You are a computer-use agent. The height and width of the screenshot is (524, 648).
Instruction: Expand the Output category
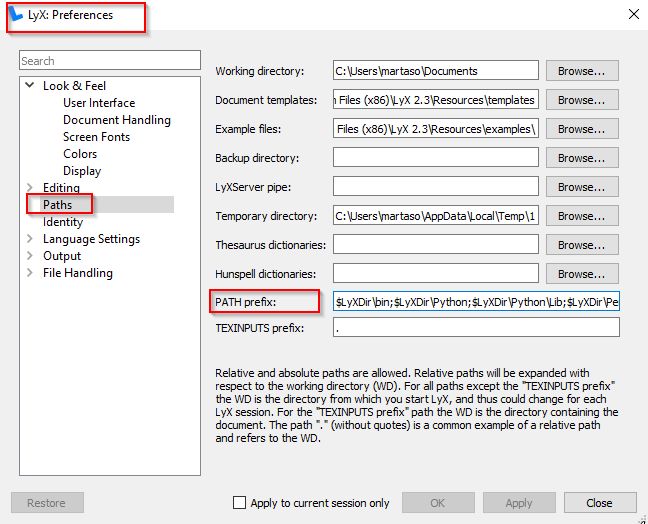(x=30, y=255)
